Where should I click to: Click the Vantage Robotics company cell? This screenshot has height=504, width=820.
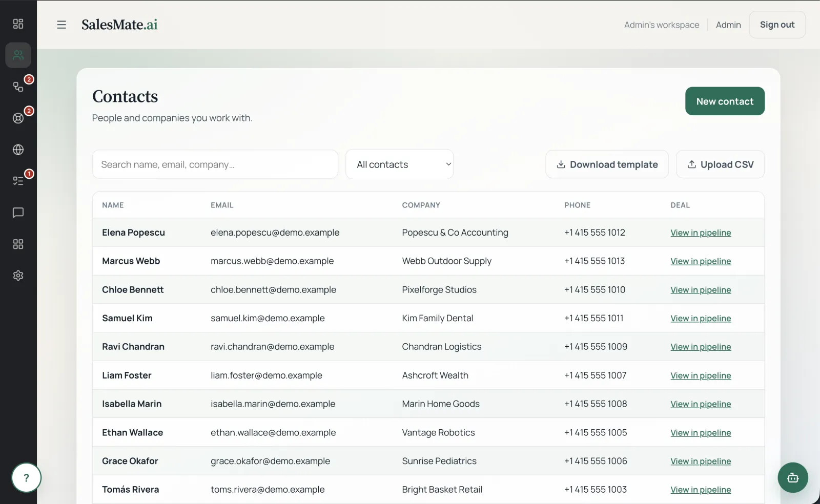[x=438, y=432]
